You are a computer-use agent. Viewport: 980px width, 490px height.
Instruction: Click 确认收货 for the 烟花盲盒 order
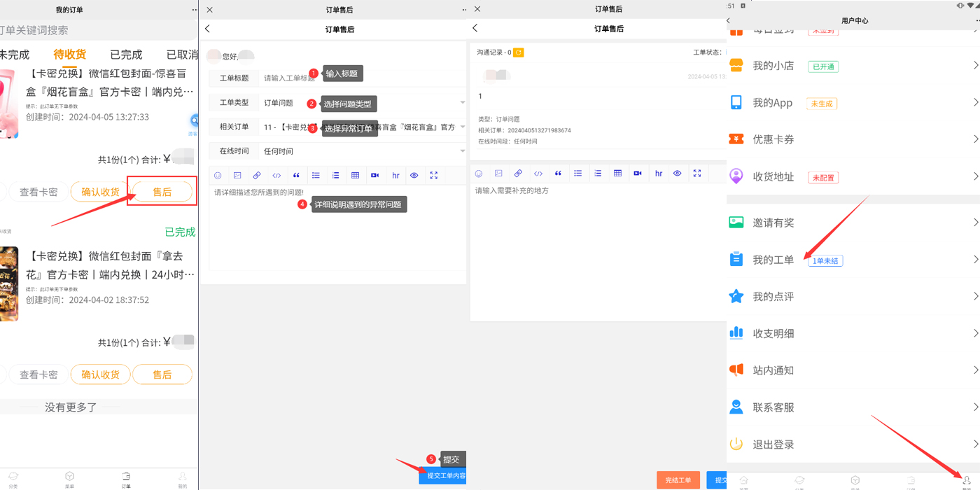coord(100,192)
